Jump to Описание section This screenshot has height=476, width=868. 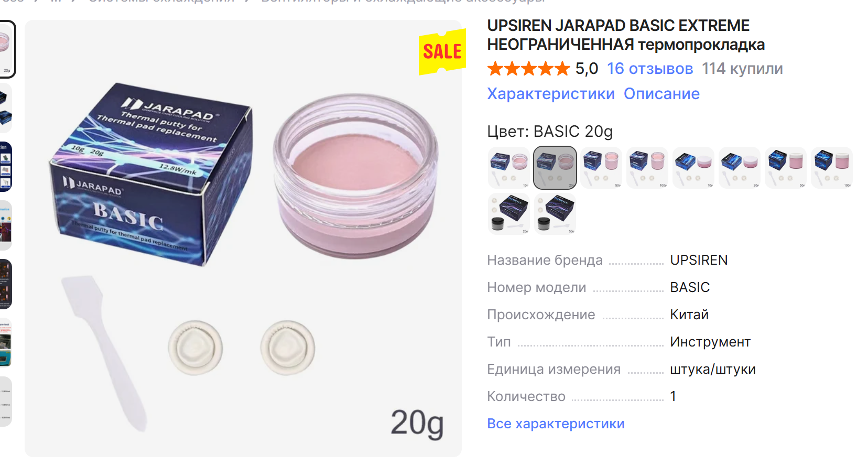click(x=661, y=94)
